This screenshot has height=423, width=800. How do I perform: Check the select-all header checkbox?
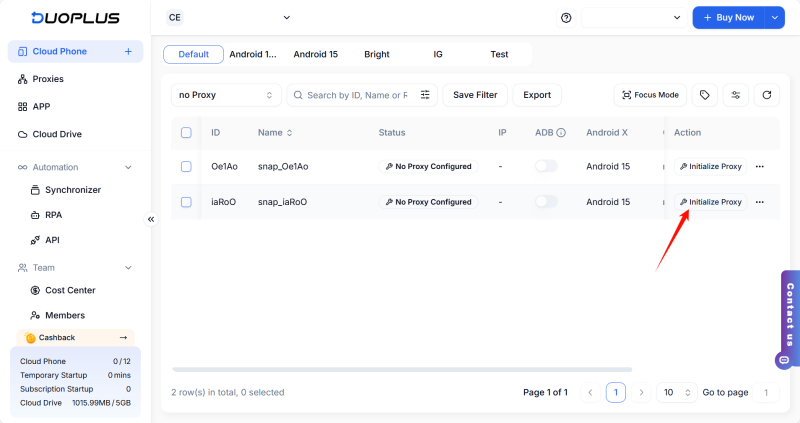tap(186, 132)
